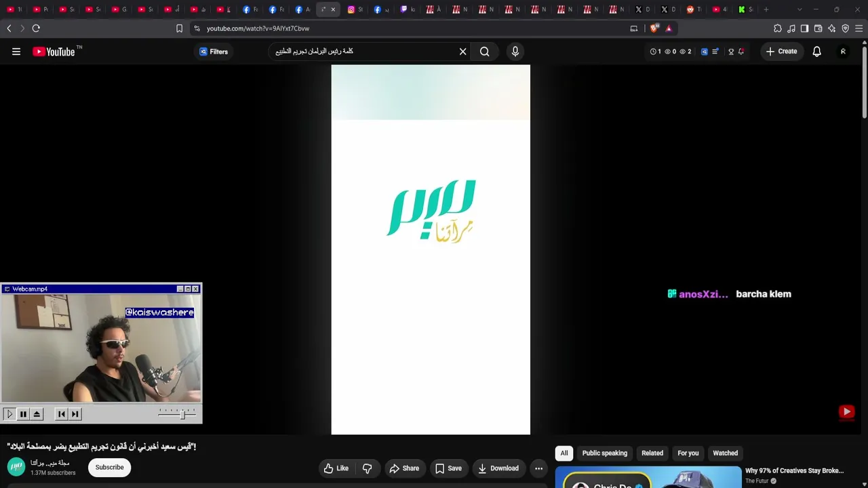
Task: Toggle the browser sidebar panel
Action: tap(805, 28)
